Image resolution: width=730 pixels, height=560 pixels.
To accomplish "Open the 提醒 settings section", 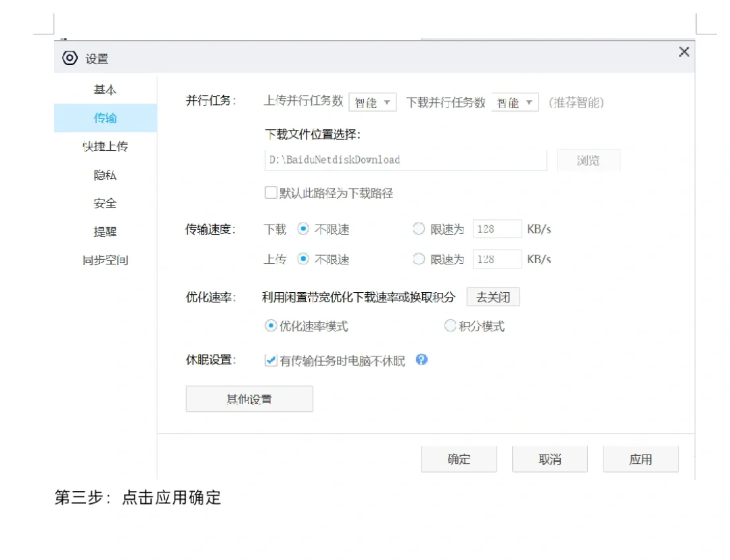I will pos(105,231).
